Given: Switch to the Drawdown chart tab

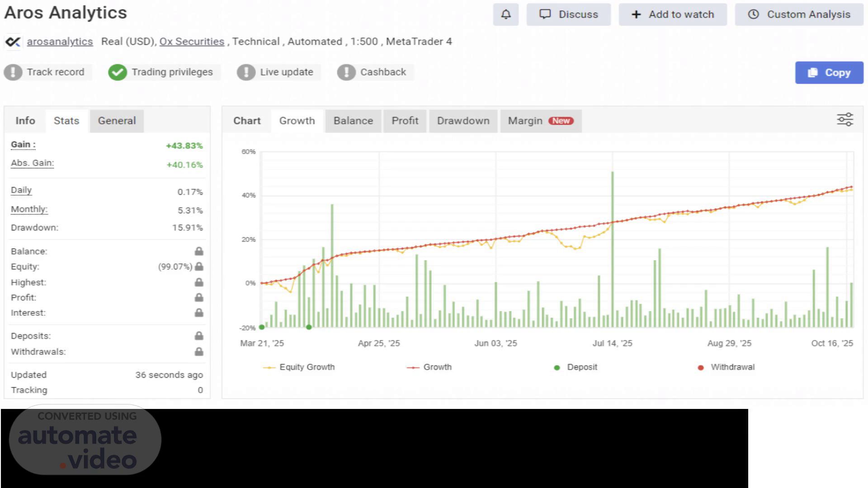Looking at the screenshot, I should (x=463, y=121).
